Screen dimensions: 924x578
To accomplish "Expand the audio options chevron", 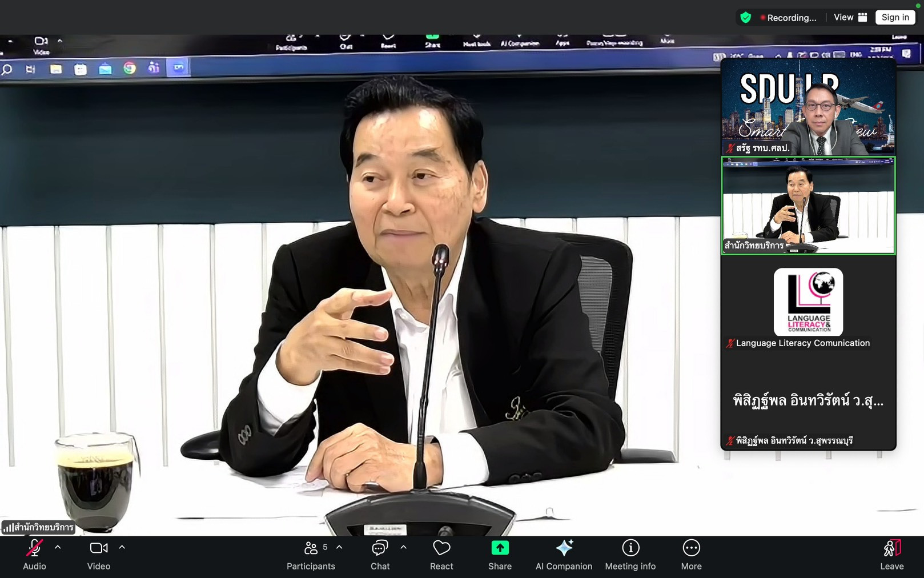I will (58, 547).
